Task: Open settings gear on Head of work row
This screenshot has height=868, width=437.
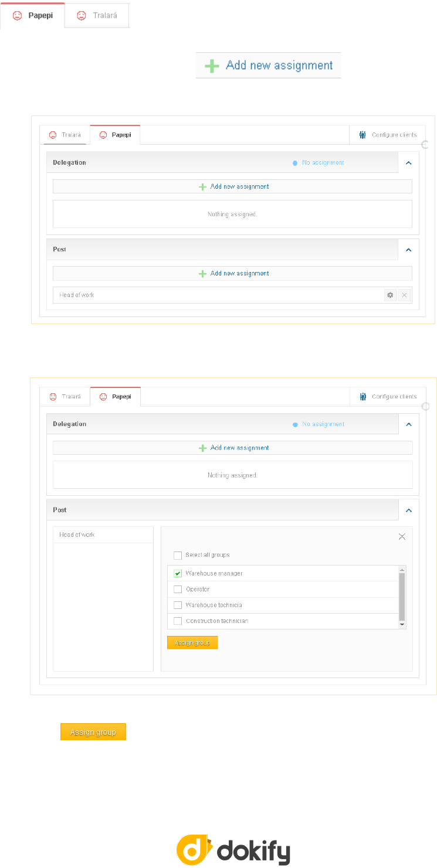Action: point(390,295)
